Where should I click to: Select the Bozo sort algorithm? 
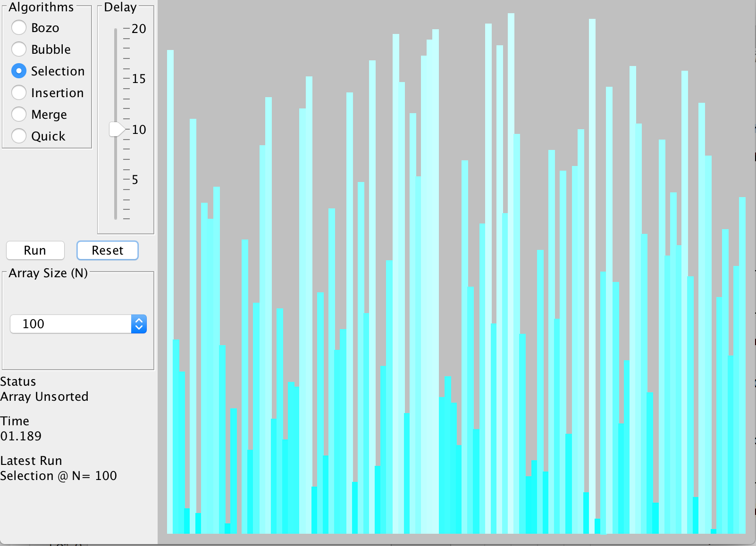[19, 28]
